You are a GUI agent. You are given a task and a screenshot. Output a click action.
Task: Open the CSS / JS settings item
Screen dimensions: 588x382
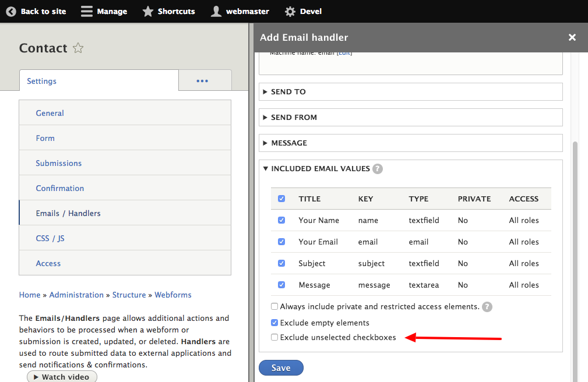point(125,238)
